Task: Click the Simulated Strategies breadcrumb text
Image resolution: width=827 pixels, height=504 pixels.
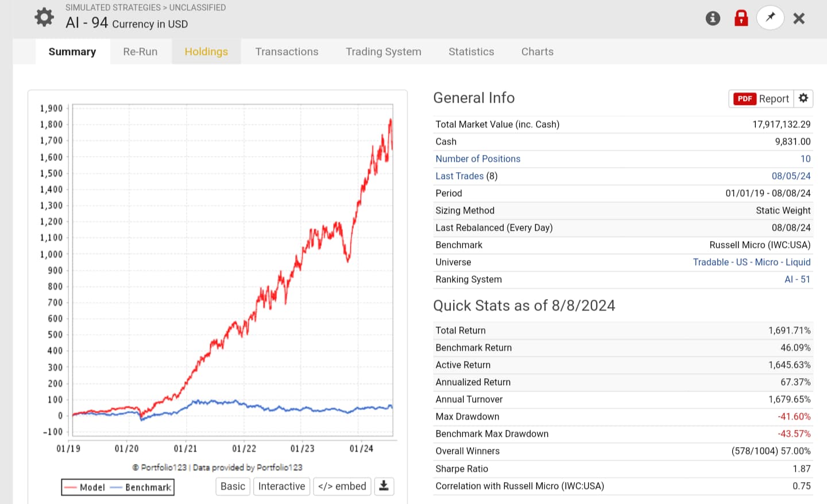Action: point(113,7)
